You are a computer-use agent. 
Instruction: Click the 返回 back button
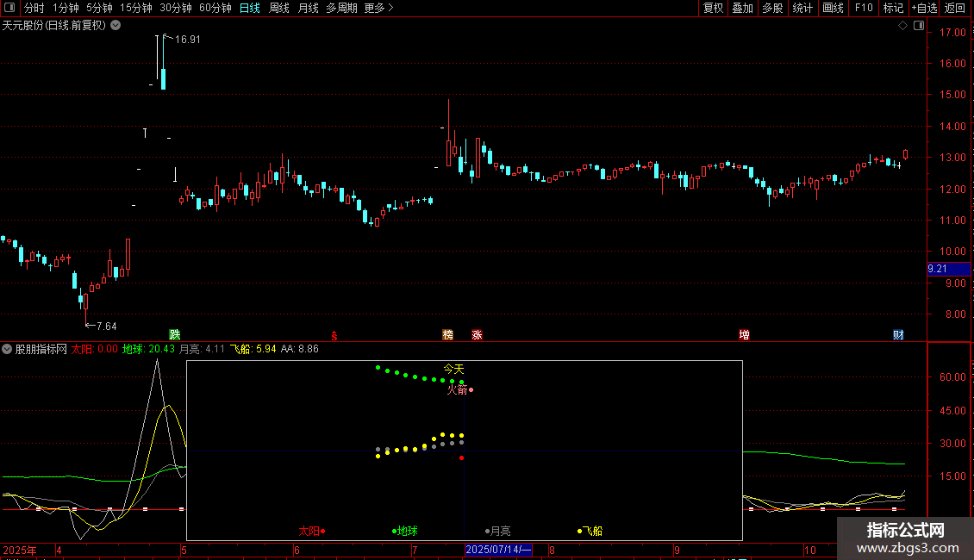point(955,8)
